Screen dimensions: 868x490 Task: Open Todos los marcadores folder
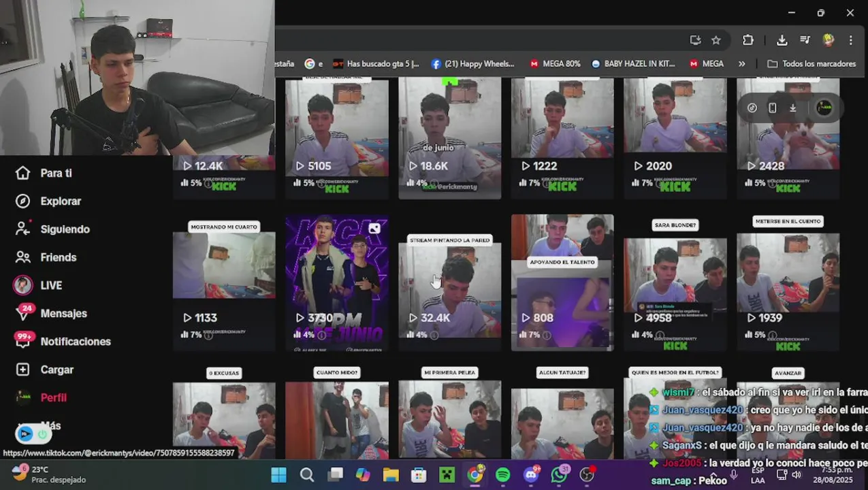[811, 63]
